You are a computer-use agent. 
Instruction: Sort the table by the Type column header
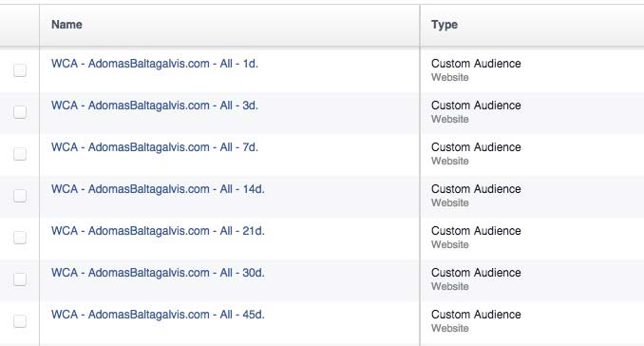tap(445, 25)
